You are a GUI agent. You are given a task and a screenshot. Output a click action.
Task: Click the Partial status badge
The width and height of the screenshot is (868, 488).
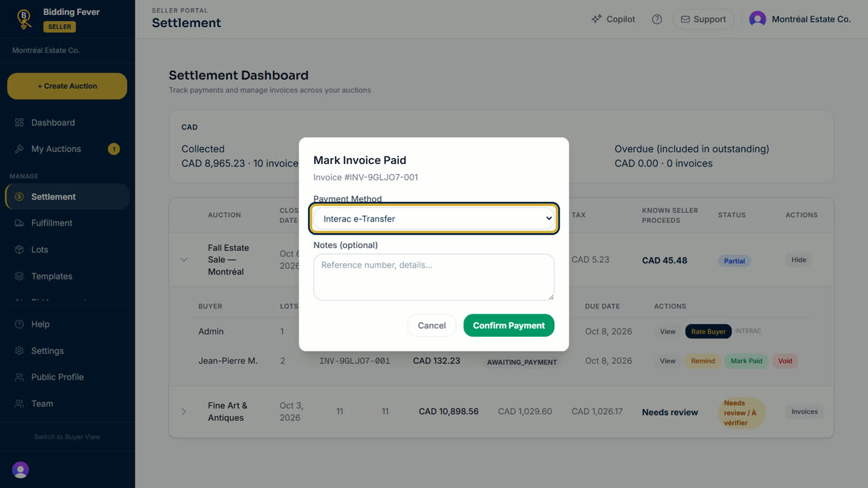(734, 261)
